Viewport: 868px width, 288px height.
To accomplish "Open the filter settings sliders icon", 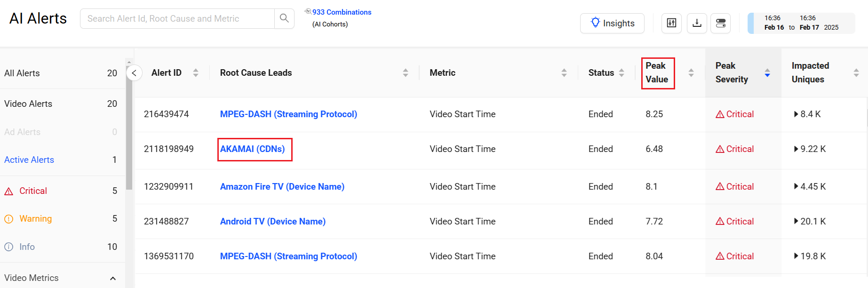I will click(671, 23).
